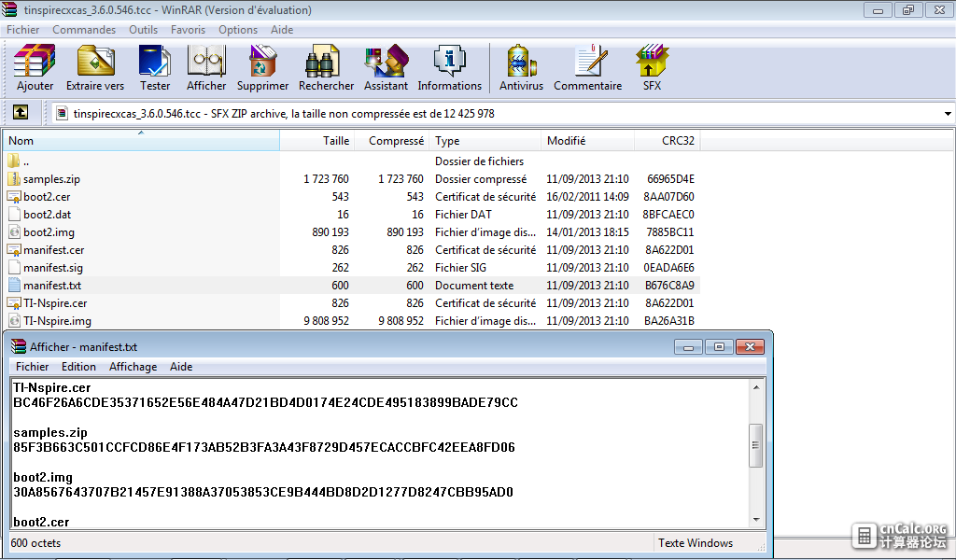Open the Edition menu in viewer
This screenshot has width=956, height=560.
click(x=78, y=366)
